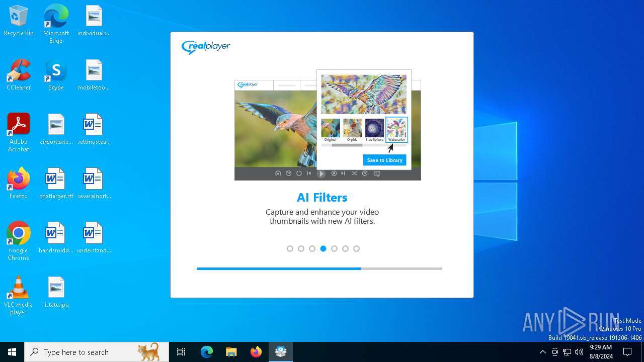This screenshot has height=362, width=644.
Task: Select the individuals... image file on the desktop
Action: (94, 21)
